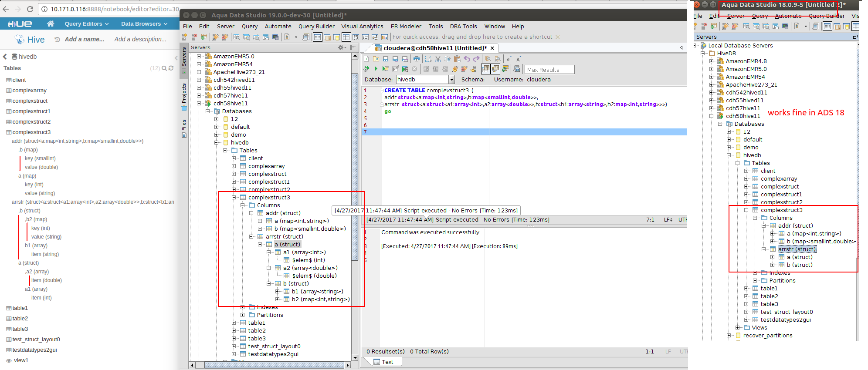Viewport: 868px width, 370px height.
Task: Expand table1 in ADS 19 tree
Action: (234, 323)
